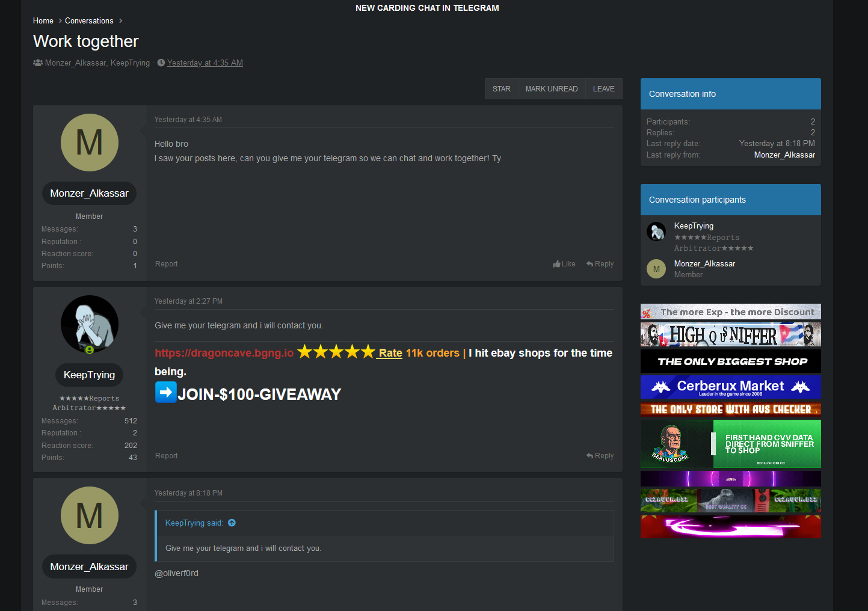Click the KeepTrying username badge under avatar

coord(90,375)
